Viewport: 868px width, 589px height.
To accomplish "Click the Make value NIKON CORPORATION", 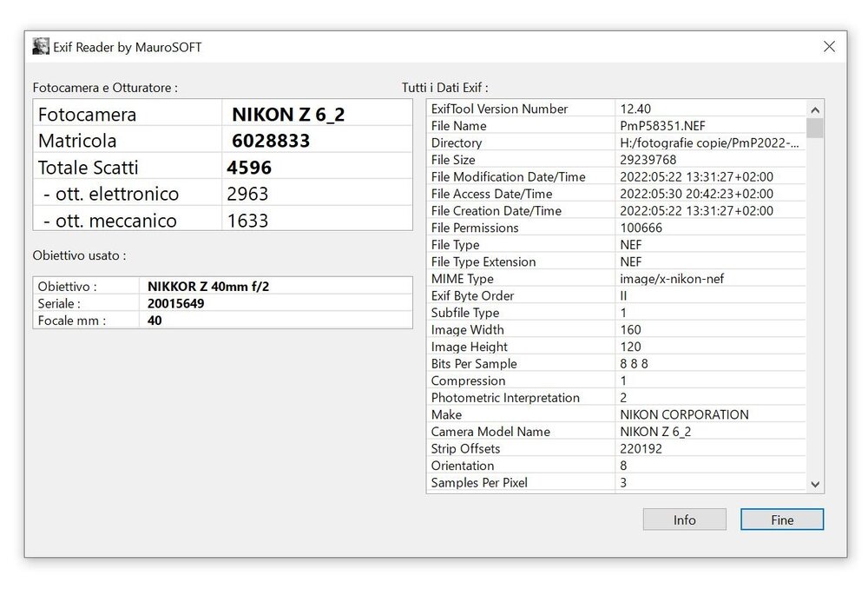I will tap(684, 414).
